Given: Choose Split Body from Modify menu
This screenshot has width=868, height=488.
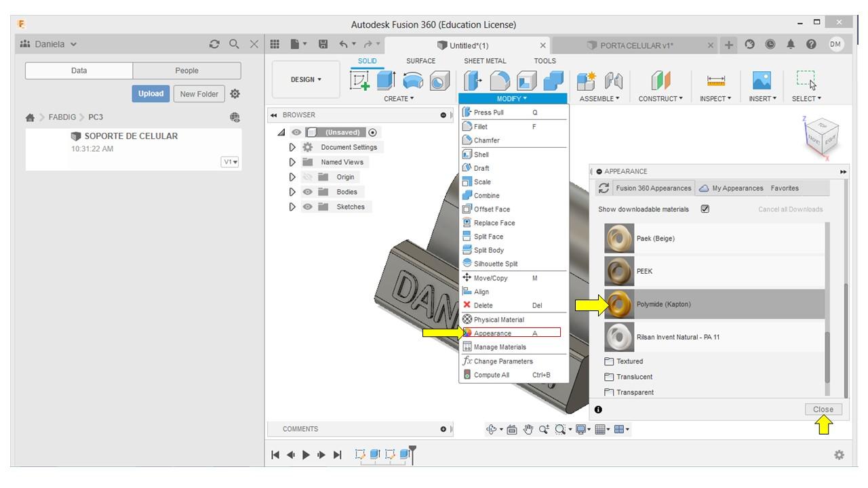Looking at the screenshot, I should (514, 250).
